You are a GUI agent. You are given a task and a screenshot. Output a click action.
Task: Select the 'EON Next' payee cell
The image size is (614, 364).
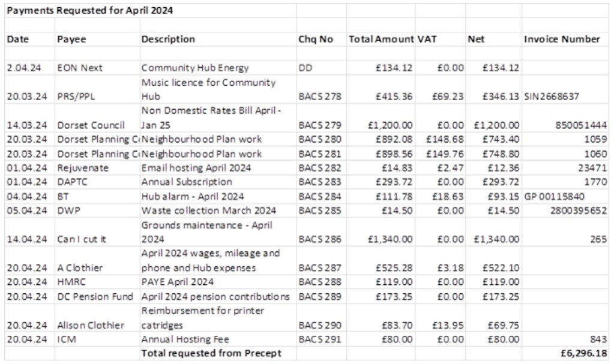(80, 68)
